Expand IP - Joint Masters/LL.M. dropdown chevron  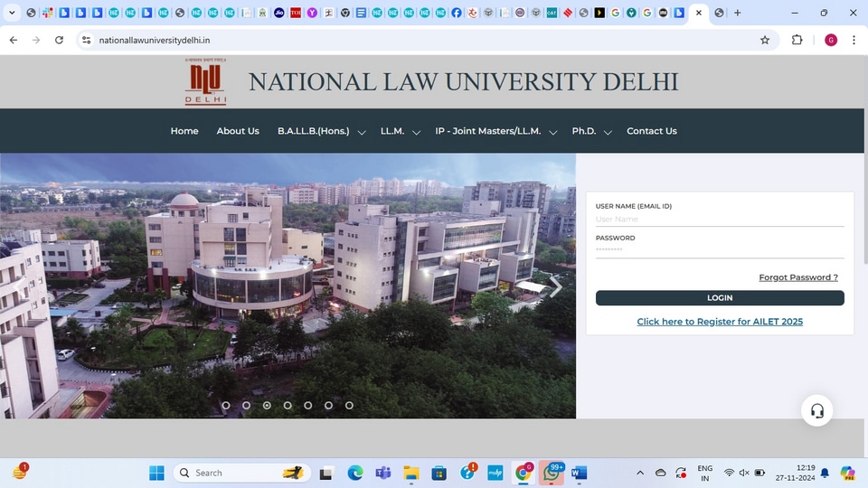point(552,132)
